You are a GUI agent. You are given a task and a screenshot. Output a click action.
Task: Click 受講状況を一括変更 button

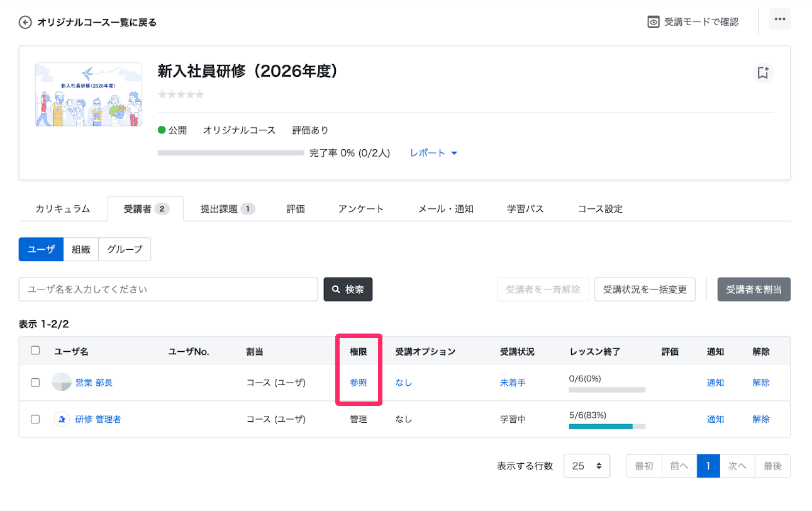[645, 289]
